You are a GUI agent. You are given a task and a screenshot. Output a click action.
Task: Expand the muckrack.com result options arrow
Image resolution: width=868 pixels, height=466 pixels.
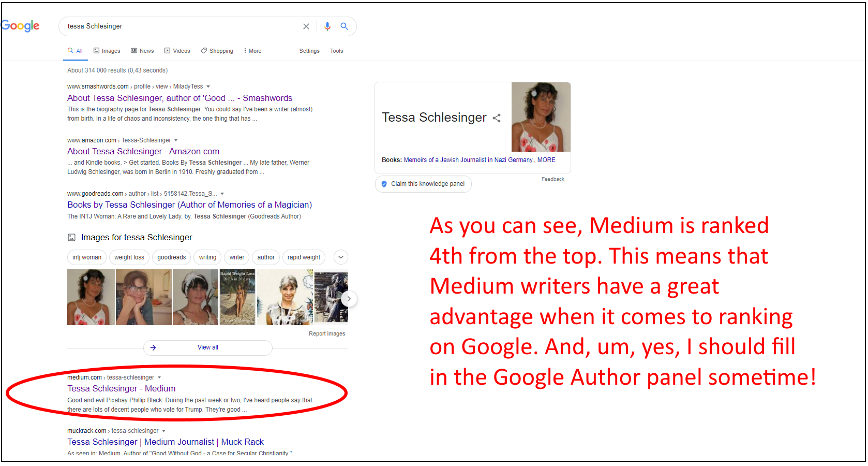164,431
